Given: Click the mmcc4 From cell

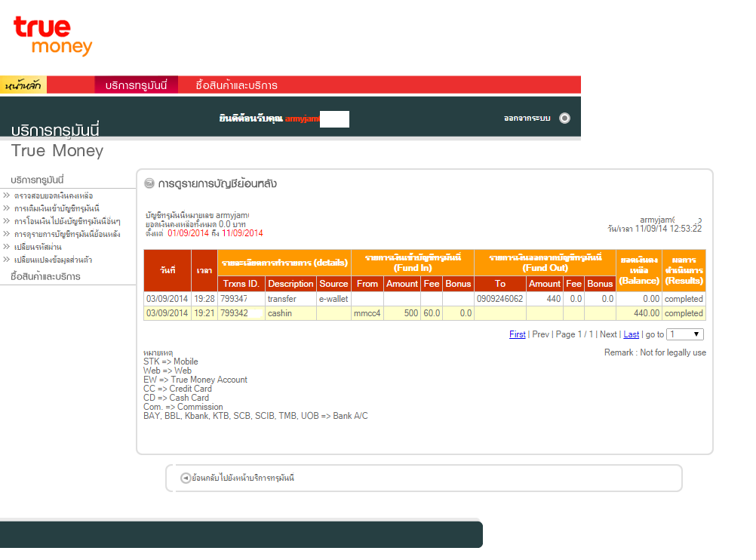Looking at the screenshot, I should point(367,313).
